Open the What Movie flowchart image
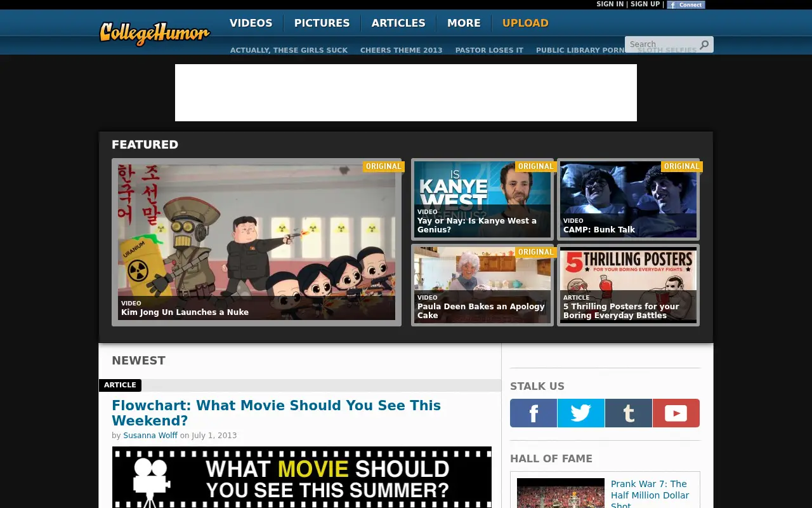This screenshot has width=812, height=508. 302,477
